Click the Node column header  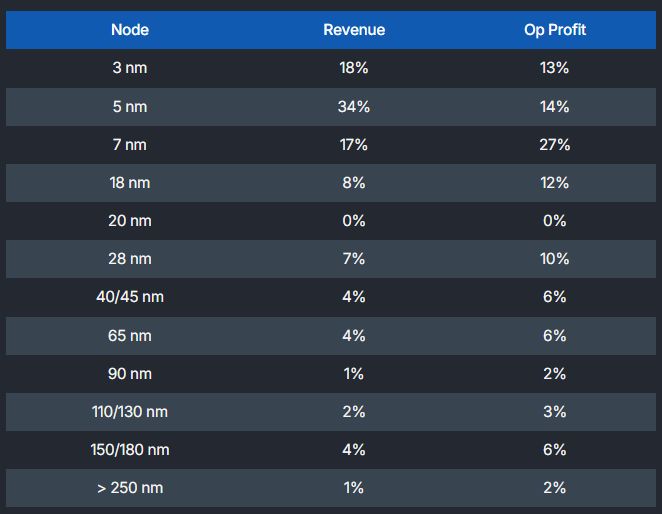(130, 30)
